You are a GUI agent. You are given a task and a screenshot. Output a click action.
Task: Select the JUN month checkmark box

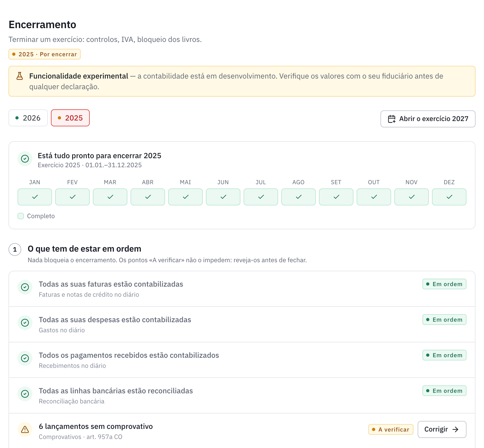pyautogui.click(x=223, y=197)
